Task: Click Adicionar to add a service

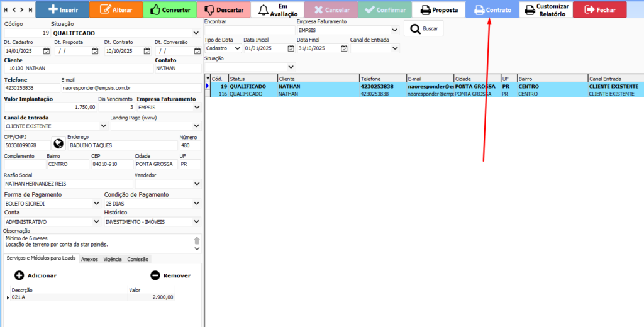Action: [x=35, y=275]
